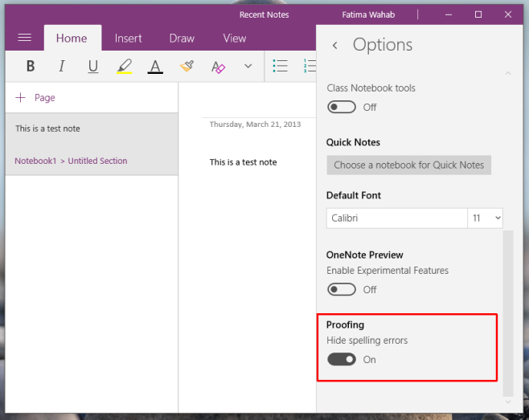This screenshot has width=529, height=420.
Task: Maximize the OneNote window
Action: pyautogui.click(x=478, y=14)
